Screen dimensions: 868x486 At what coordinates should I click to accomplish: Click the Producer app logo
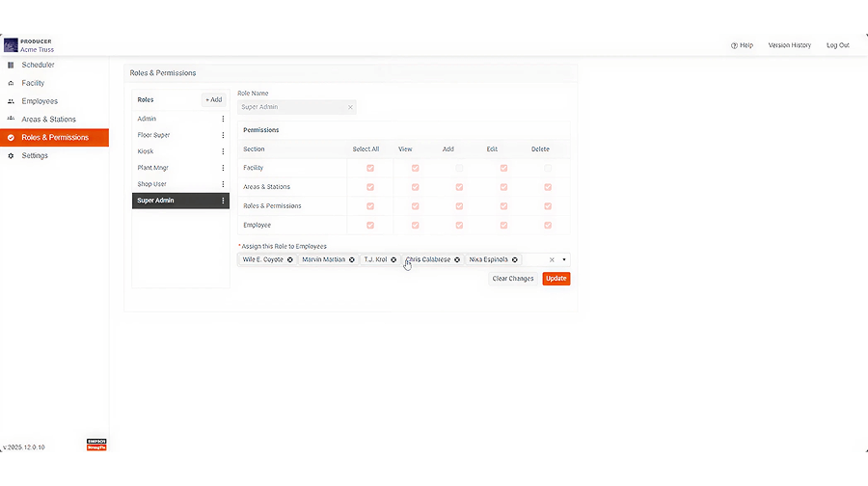(x=11, y=45)
